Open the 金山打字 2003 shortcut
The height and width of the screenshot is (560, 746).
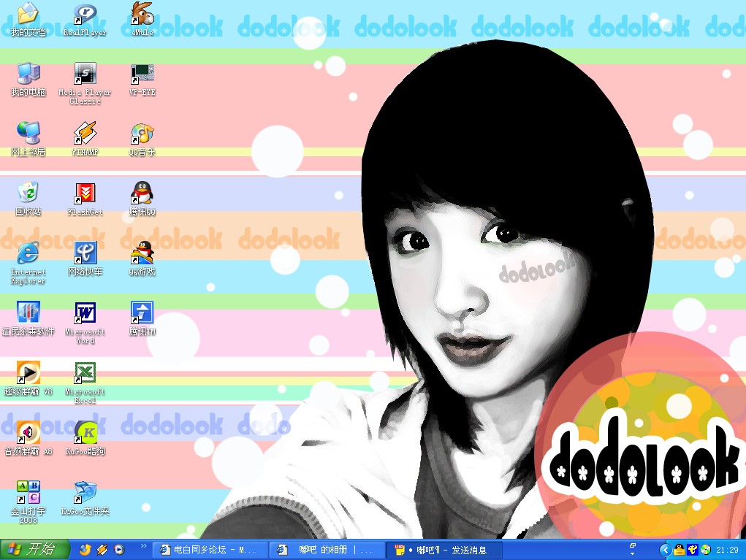click(x=28, y=493)
